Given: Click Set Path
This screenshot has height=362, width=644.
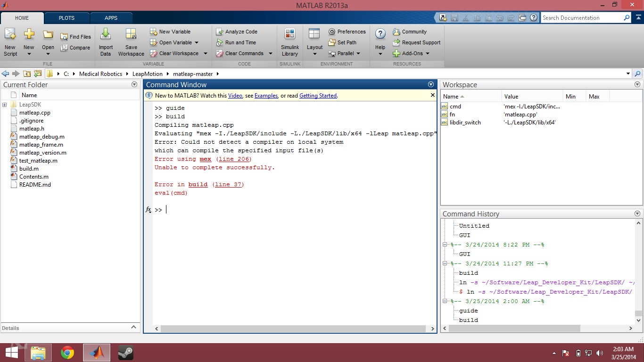Looking at the screenshot, I should point(342,42).
